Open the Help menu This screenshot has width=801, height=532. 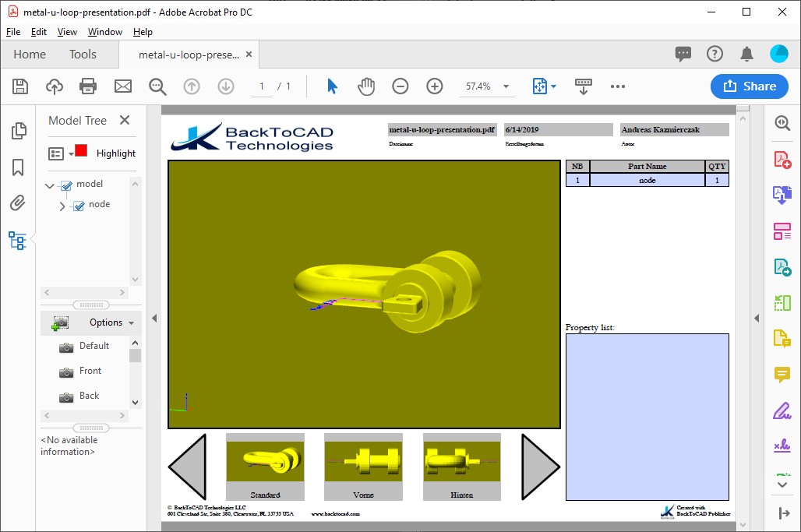click(x=143, y=32)
